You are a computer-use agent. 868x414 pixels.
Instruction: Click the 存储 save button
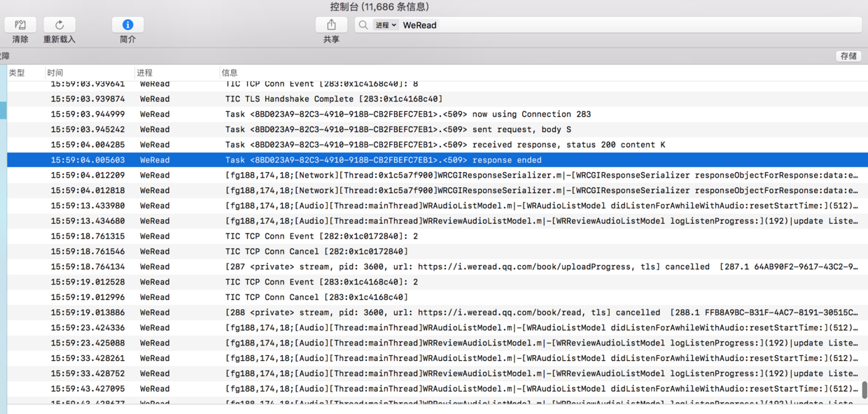[x=848, y=56]
